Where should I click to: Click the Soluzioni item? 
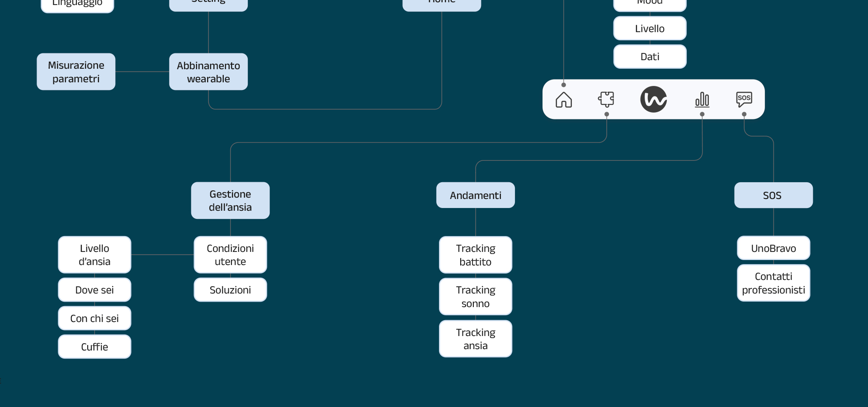[230, 290]
